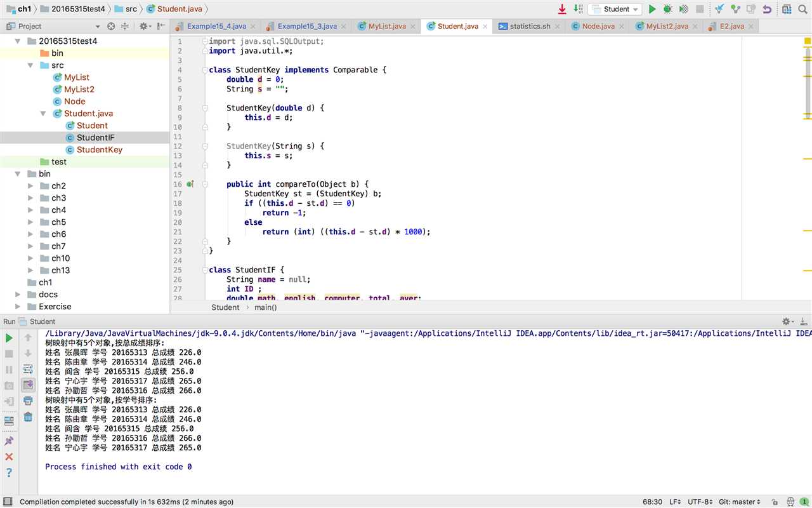Click the restore layout icon in the Run panel
Screen dimensions: 812x508
9,420
